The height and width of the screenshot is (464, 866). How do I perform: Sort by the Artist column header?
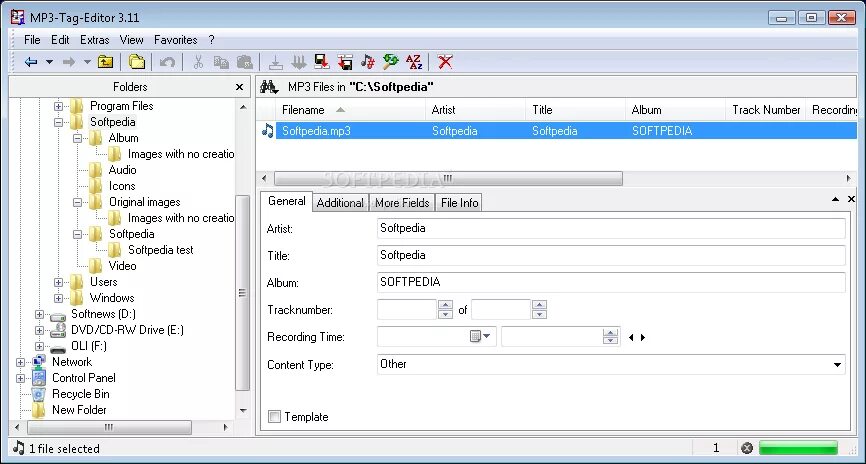point(476,110)
